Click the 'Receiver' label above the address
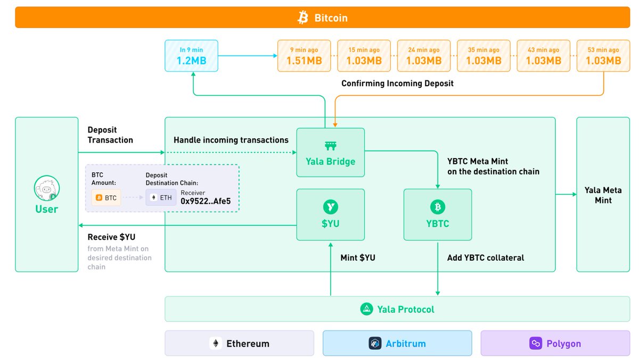The image size is (639, 364). click(x=193, y=193)
